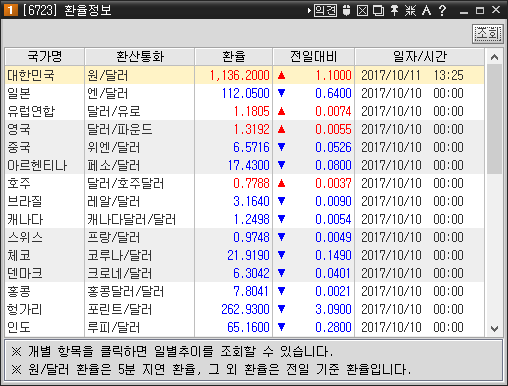Viewport: 508px width, 386px height.
Task: Click the inward-arrows shrink icon
Action: (x=410, y=10)
